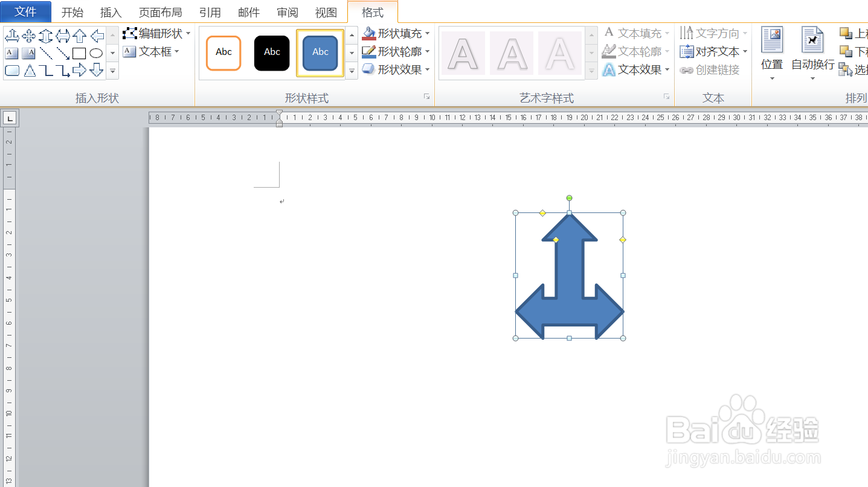Expand 形状轮廓 dropdown arrow

(427, 52)
